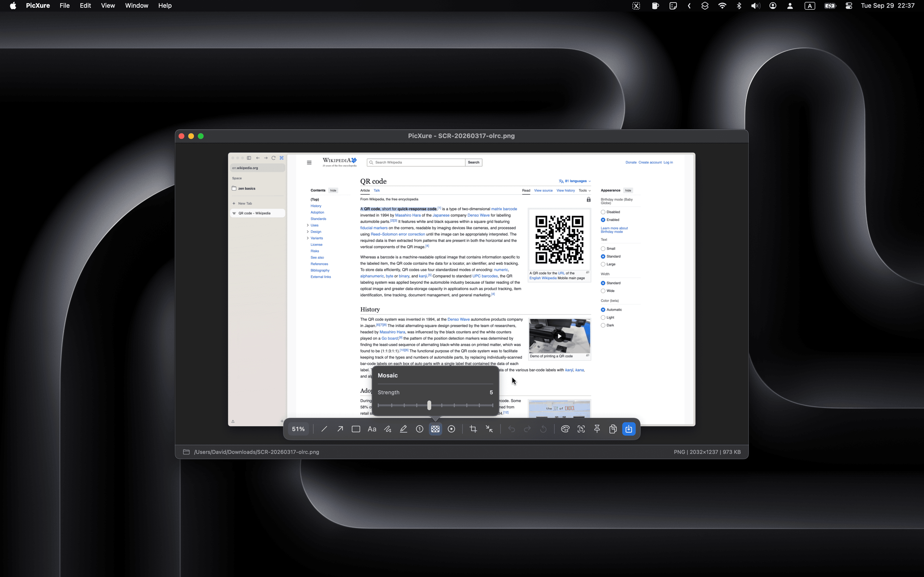This screenshot has width=924, height=577.
Task: Open the 81 languages dropdown
Action: pos(575,181)
